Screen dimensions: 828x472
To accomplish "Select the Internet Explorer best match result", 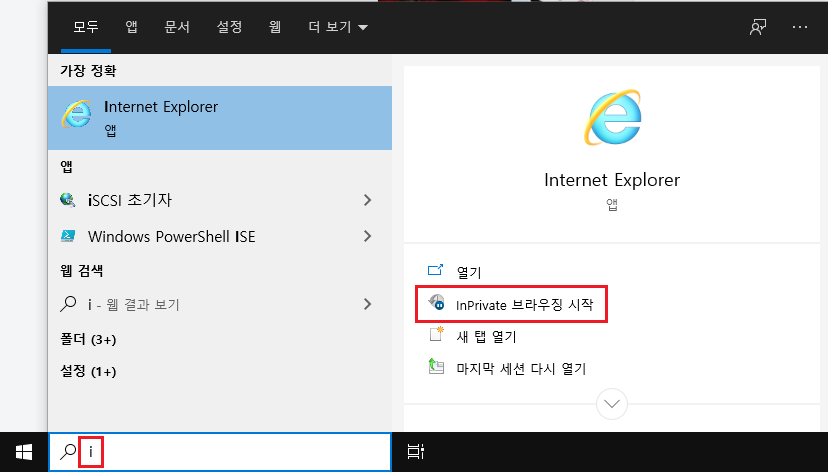I will (220, 118).
